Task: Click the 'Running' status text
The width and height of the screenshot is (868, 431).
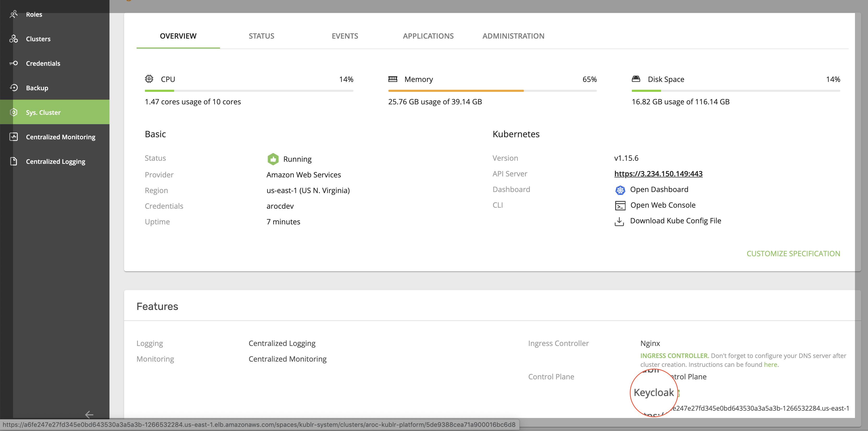Action: 297,159
